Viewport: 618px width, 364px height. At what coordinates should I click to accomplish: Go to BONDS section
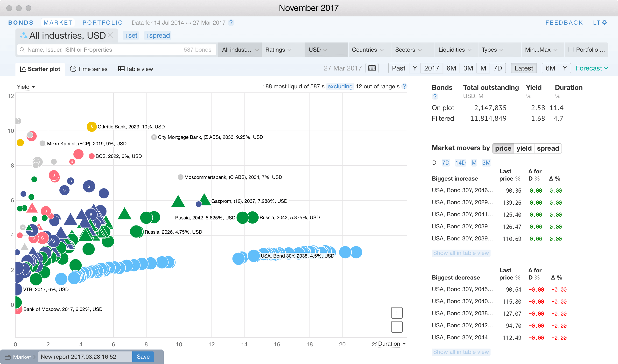point(21,22)
